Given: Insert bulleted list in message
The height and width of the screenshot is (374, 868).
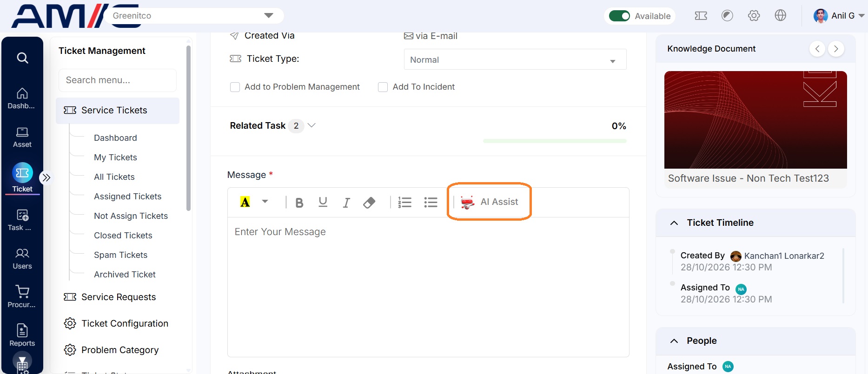Looking at the screenshot, I should pos(431,203).
